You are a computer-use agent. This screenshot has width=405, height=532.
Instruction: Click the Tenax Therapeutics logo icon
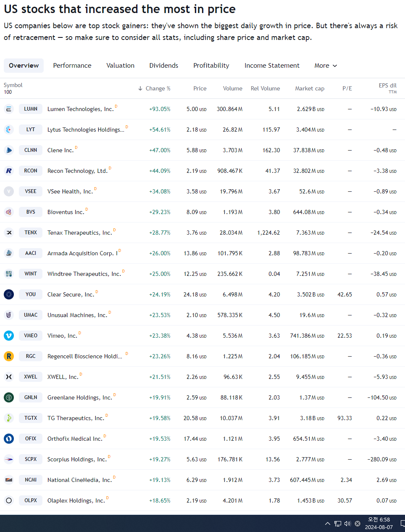9,233
